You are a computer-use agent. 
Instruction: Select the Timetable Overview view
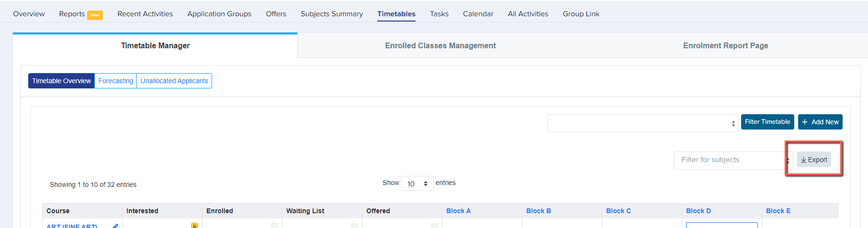[62, 81]
